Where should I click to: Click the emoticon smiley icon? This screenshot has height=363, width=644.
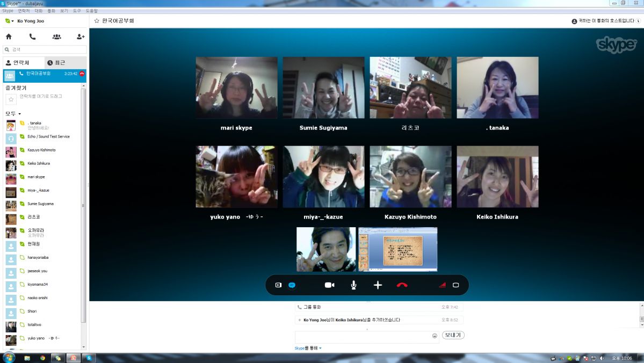tap(435, 336)
